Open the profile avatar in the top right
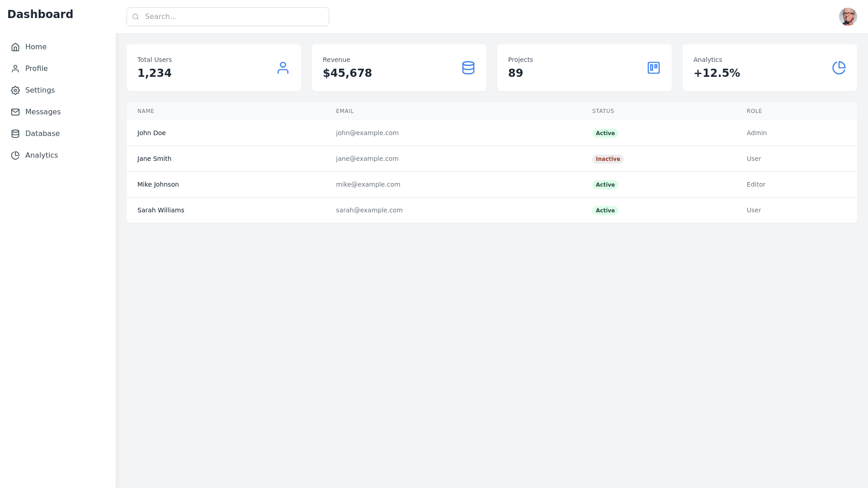Viewport: 868px width, 488px height. (x=848, y=16)
